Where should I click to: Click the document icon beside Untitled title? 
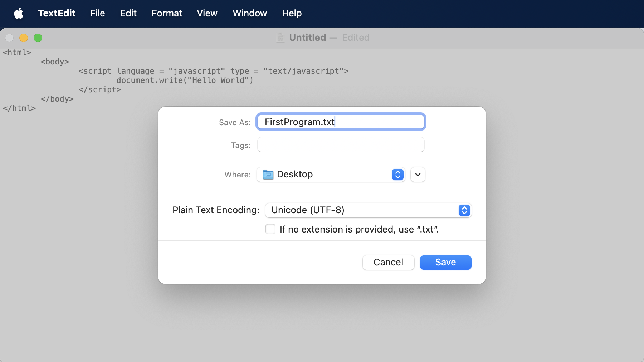coord(280,38)
